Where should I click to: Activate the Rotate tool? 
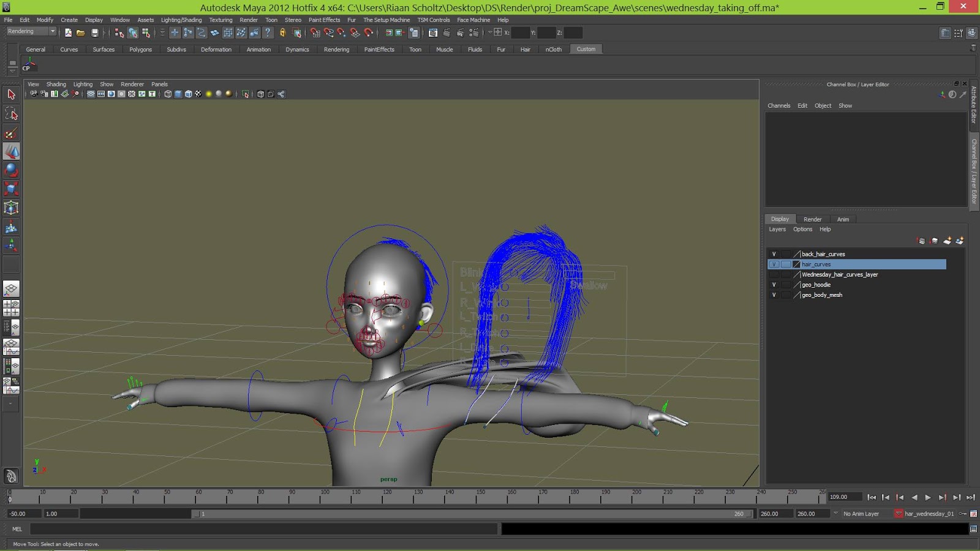pyautogui.click(x=11, y=170)
